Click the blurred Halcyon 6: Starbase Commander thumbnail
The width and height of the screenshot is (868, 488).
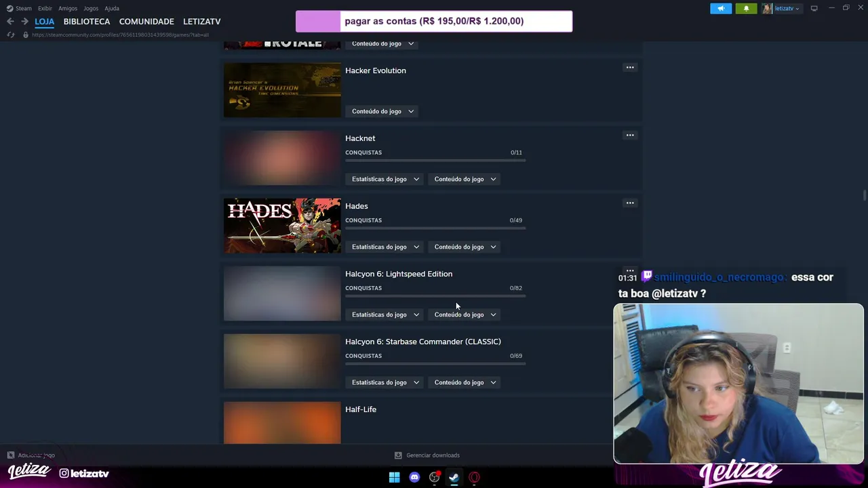282,361
